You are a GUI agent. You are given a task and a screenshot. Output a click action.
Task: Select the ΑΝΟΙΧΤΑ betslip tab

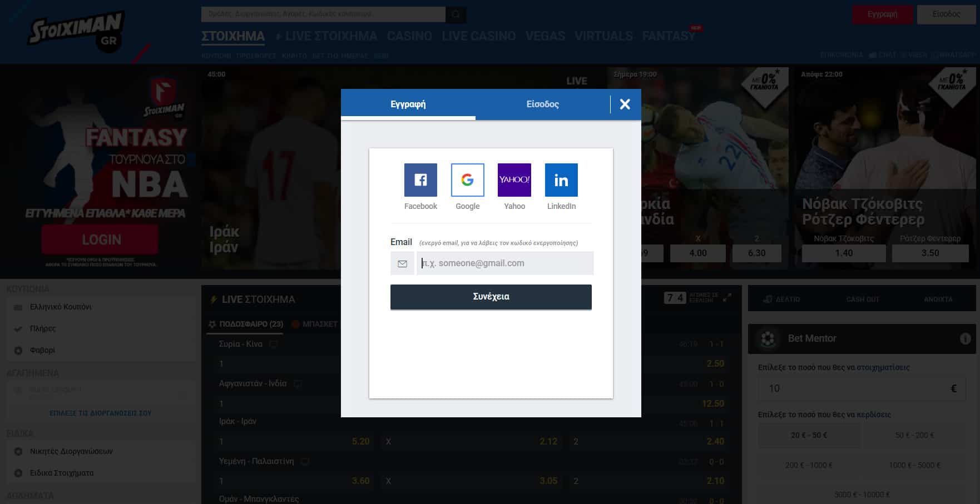[938, 300]
